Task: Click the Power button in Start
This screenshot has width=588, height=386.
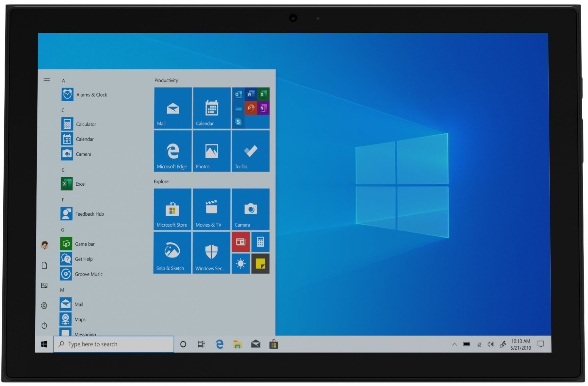Action: (44, 326)
